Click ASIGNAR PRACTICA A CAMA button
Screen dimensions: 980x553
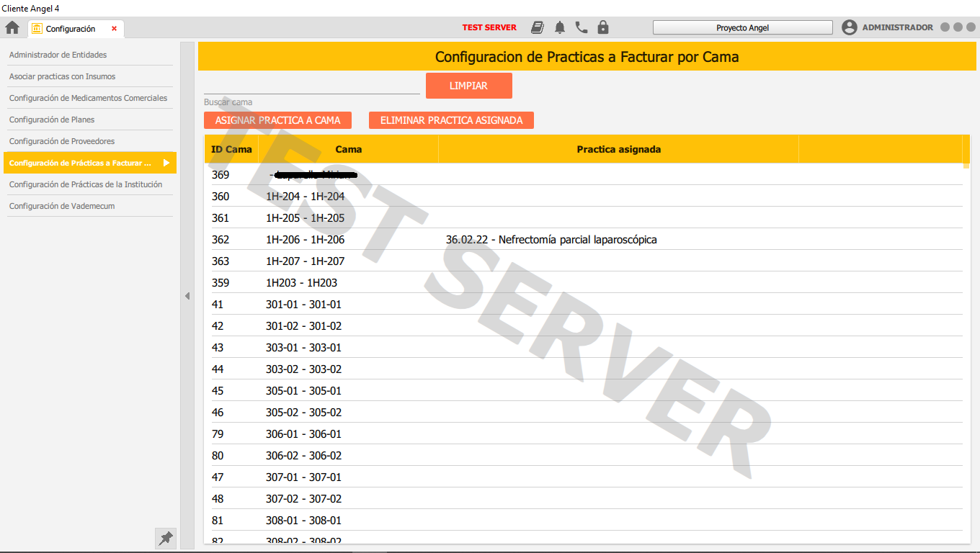point(277,120)
